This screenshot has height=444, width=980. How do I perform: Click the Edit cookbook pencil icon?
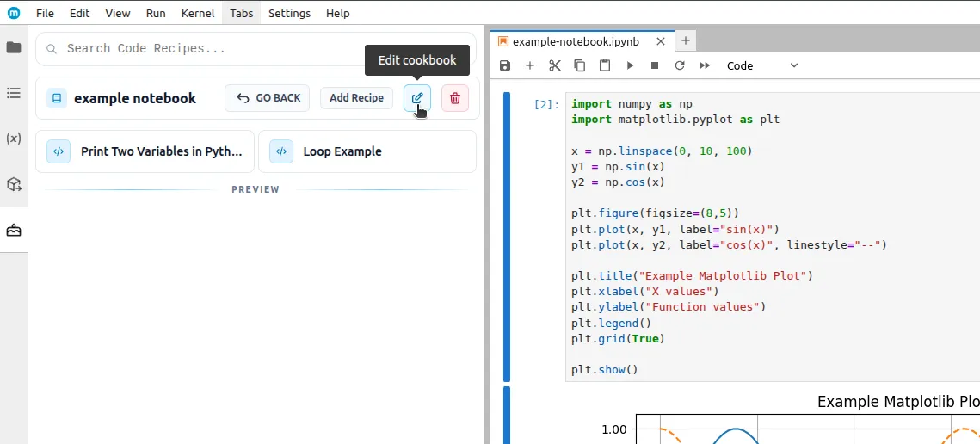(417, 98)
